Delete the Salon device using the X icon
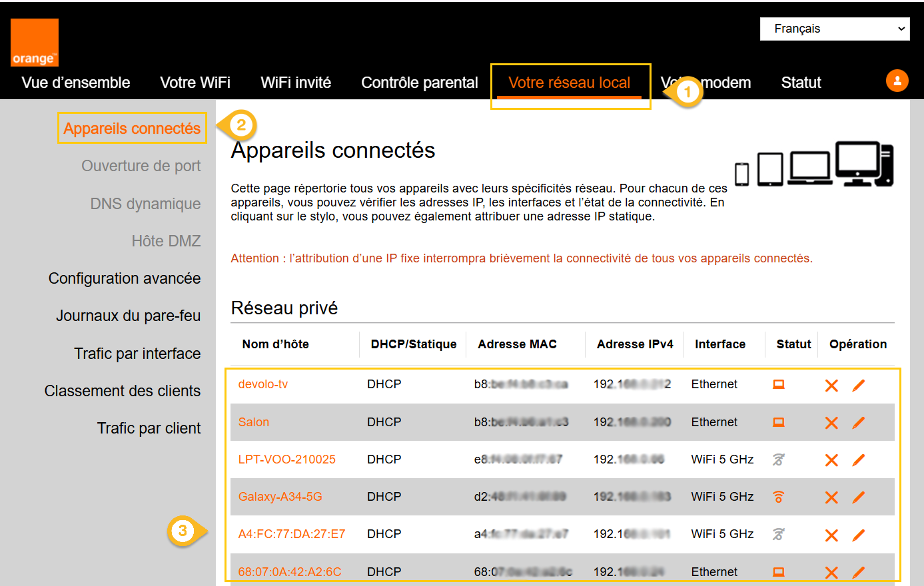Screen dimensions: 924x586 click(x=831, y=422)
